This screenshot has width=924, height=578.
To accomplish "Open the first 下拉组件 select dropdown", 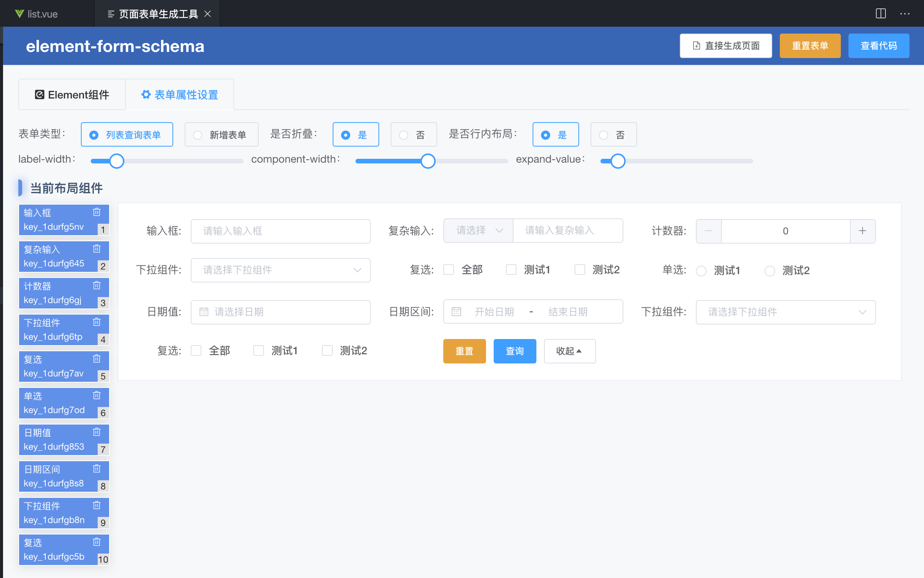I will click(280, 270).
